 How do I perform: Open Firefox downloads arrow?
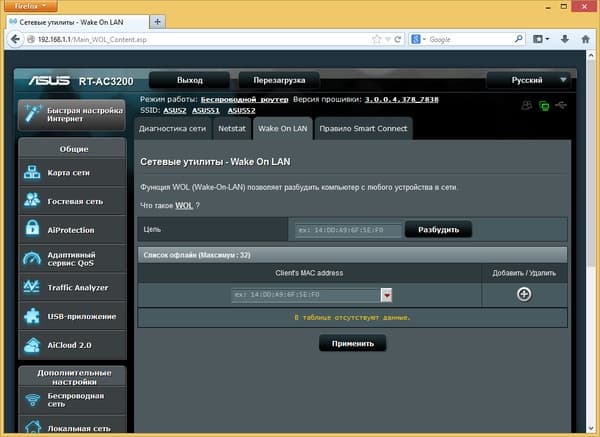(565, 39)
